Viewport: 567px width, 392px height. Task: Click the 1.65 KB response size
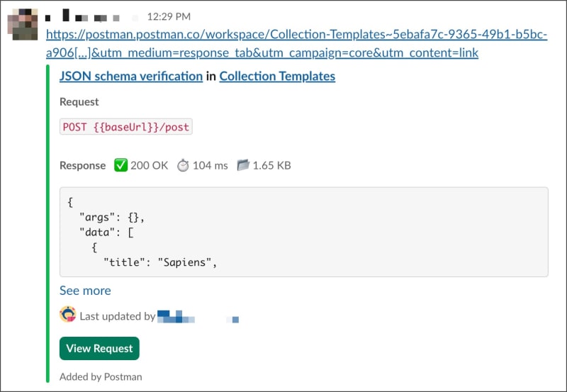point(272,165)
